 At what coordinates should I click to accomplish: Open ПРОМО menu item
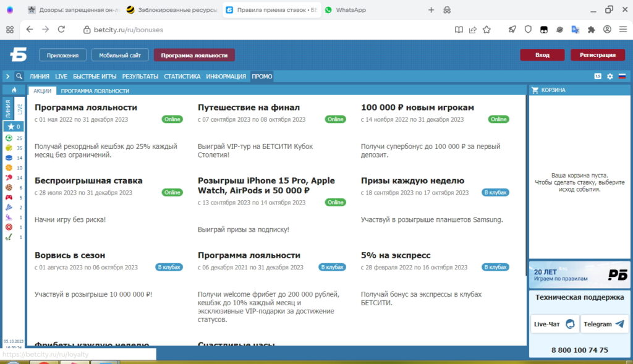coord(262,76)
